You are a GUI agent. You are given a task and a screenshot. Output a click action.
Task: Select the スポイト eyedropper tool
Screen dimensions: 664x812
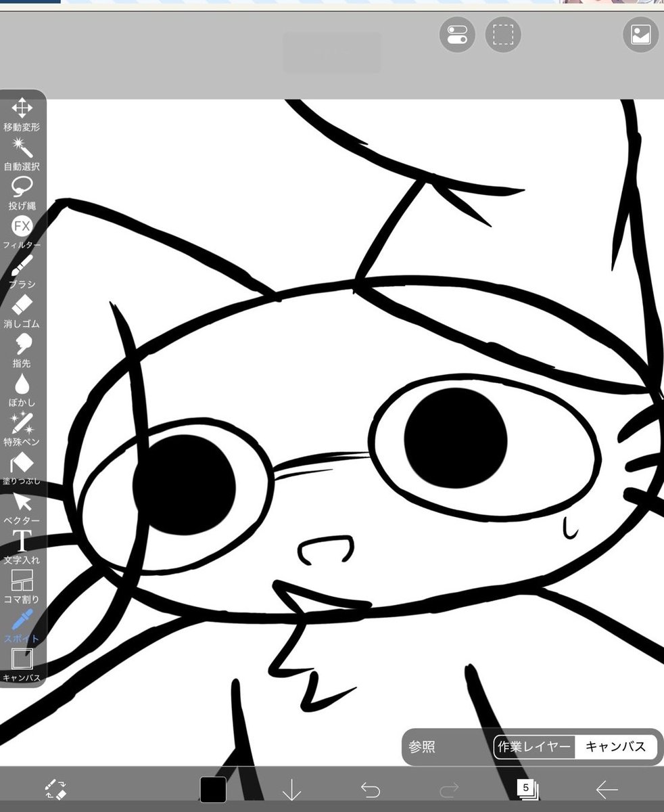point(22,626)
